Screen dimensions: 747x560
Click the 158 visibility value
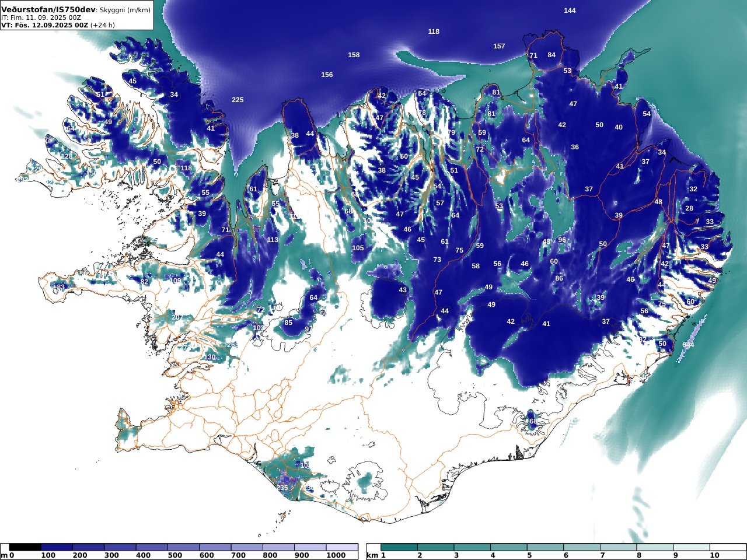[x=354, y=55]
